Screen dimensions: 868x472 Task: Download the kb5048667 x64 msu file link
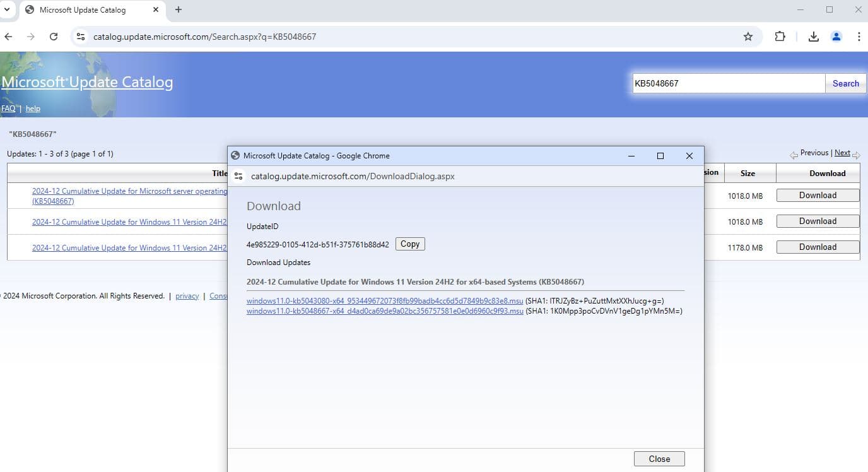click(385, 310)
